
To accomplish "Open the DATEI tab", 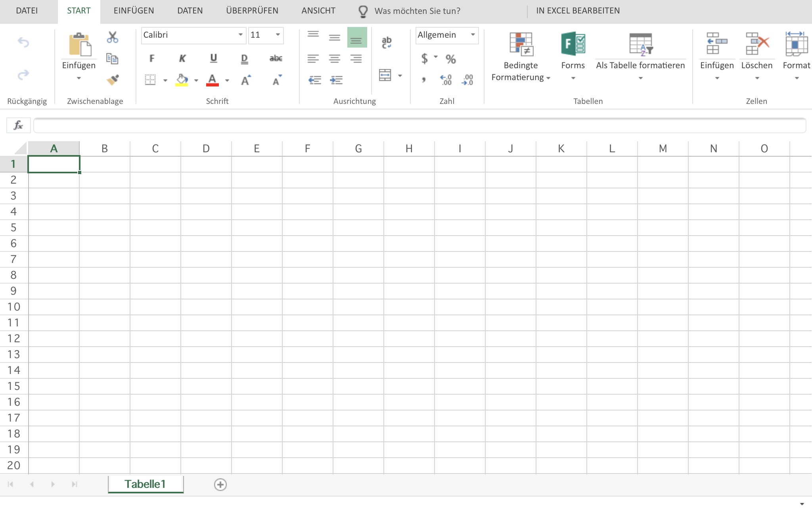I will tap(27, 11).
